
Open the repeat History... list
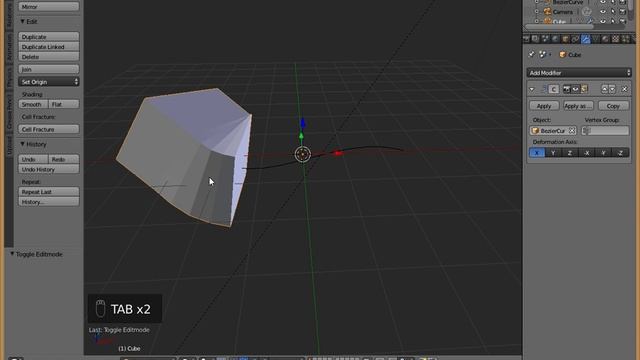point(49,202)
